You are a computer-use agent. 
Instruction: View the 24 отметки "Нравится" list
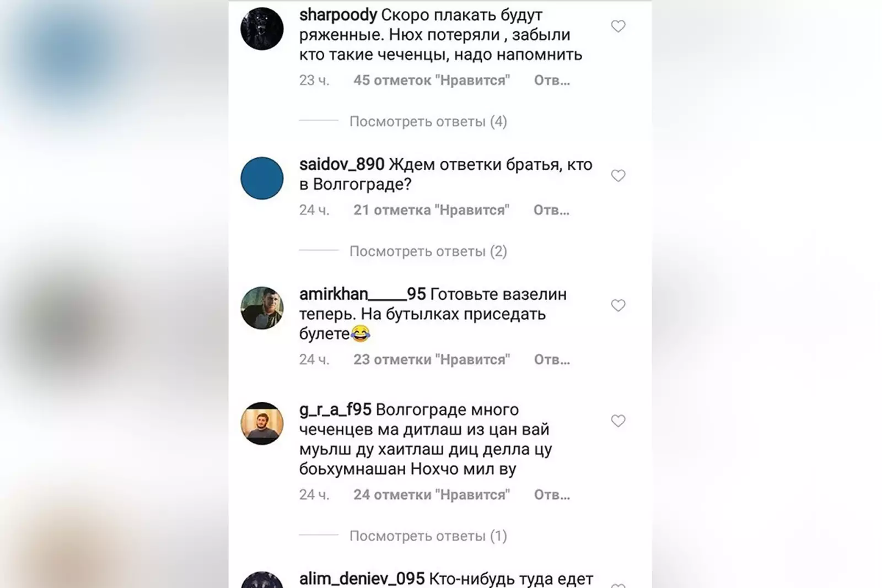432,495
